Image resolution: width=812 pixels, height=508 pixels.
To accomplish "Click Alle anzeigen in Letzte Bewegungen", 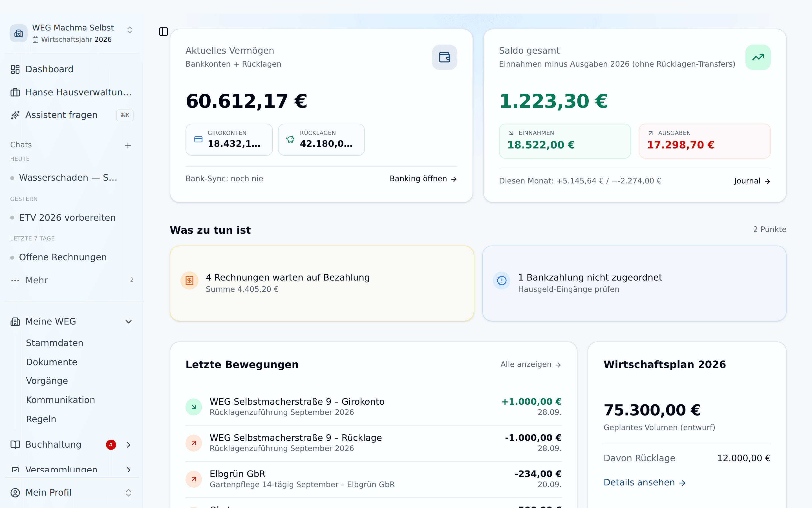I will click(x=531, y=365).
